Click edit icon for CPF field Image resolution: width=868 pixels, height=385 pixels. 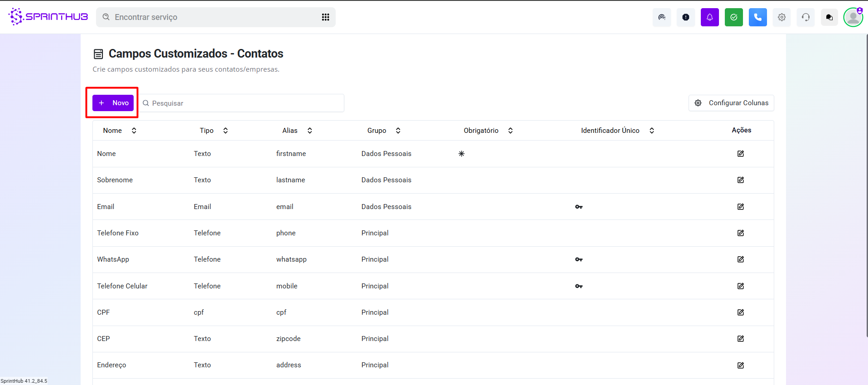pyautogui.click(x=740, y=312)
